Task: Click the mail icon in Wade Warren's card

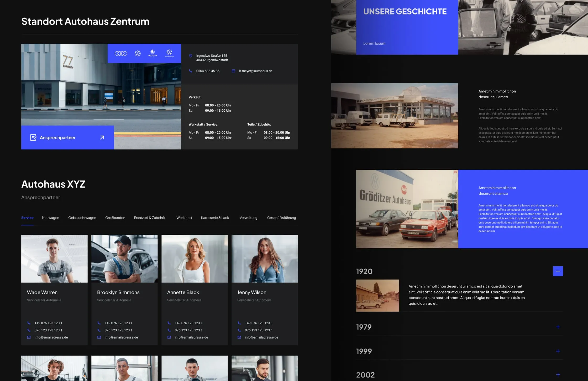Action: [x=29, y=337]
